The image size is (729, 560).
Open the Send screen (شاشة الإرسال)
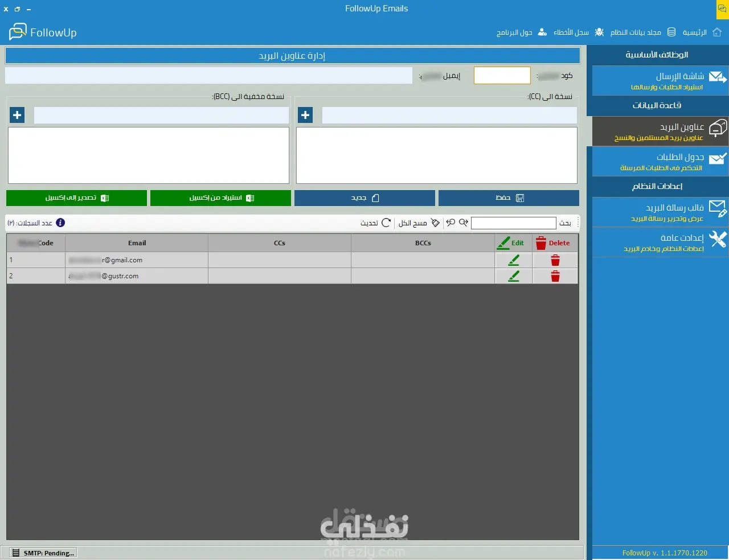(660, 81)
